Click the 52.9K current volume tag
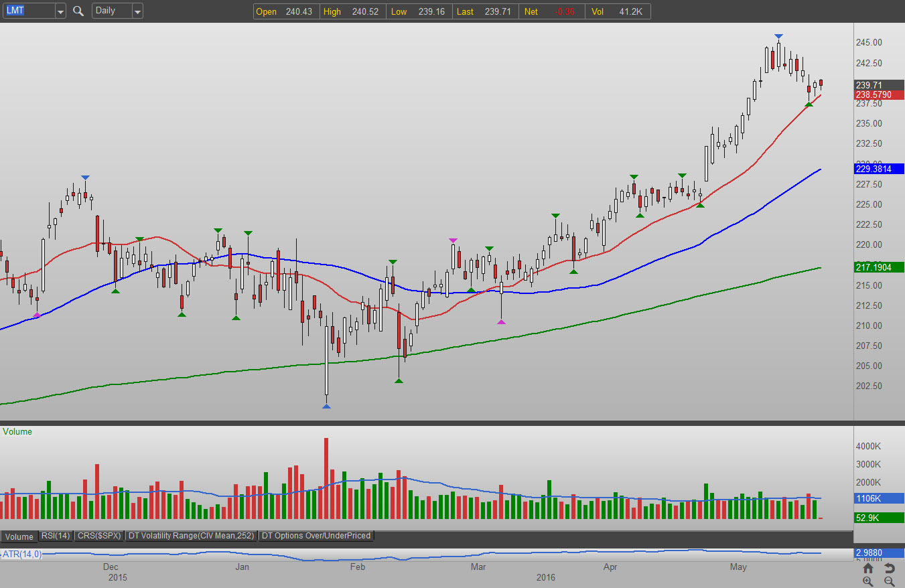The image size is (905, 588). click(879, 518)
